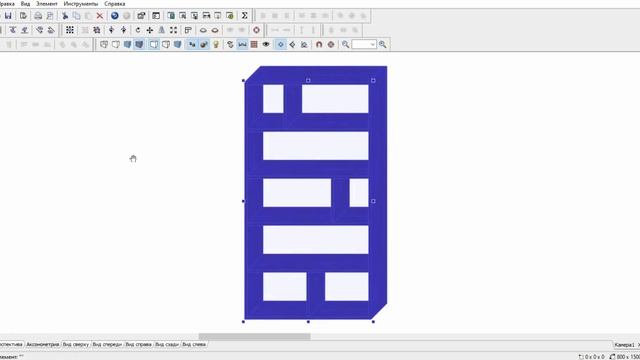This screenshot has width=640, height=360.
Task: Click the bottom-center selection handle of cabinet
Action: point(308,322)
